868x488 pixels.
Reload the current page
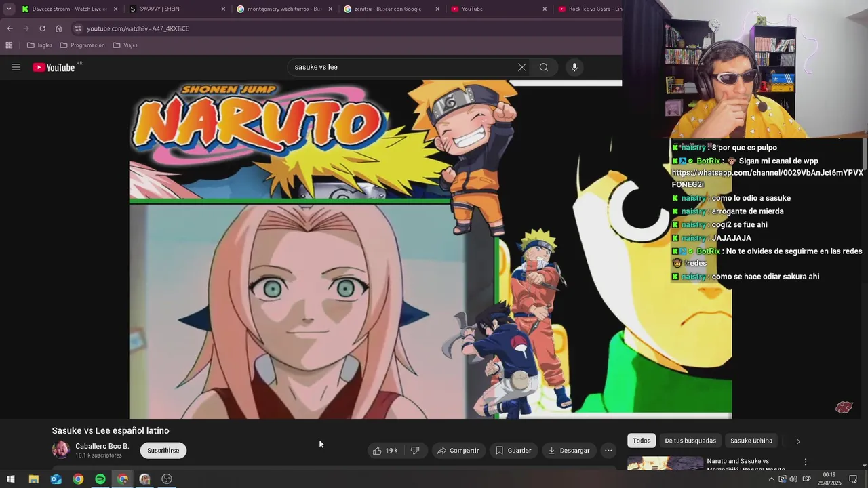pos(42,28)
